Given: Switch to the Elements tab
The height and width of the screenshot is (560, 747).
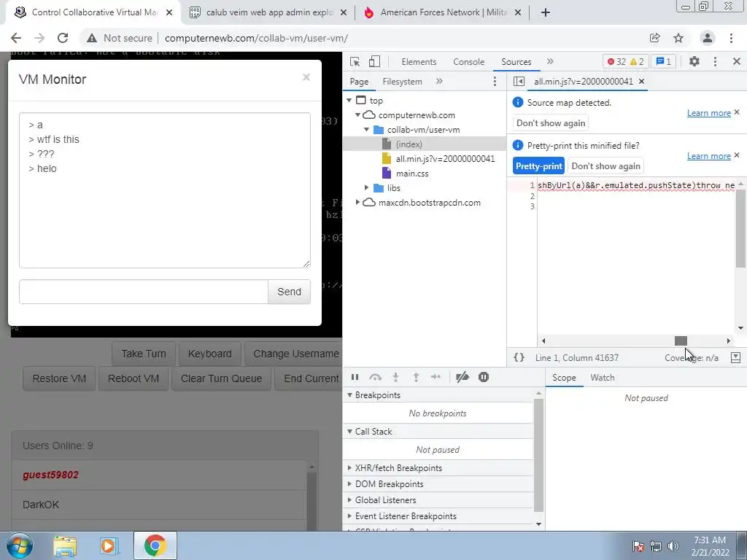Looking at the screenshot, I should [x=419, y=62].
